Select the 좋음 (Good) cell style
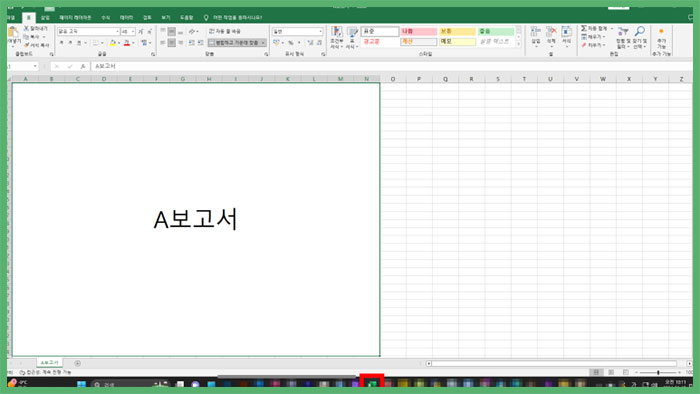 tap(496, 31)
